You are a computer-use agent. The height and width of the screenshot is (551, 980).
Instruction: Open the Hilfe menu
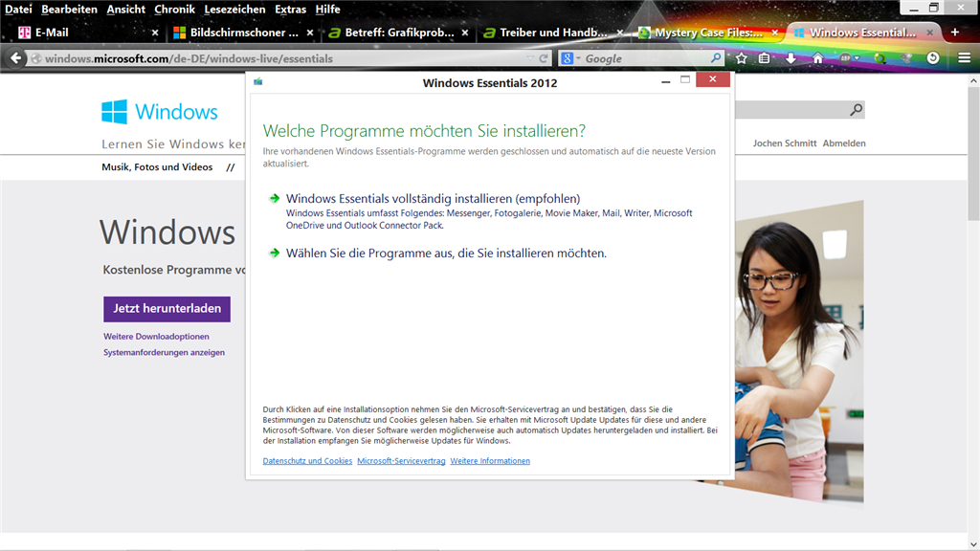(x=327, y=10)
